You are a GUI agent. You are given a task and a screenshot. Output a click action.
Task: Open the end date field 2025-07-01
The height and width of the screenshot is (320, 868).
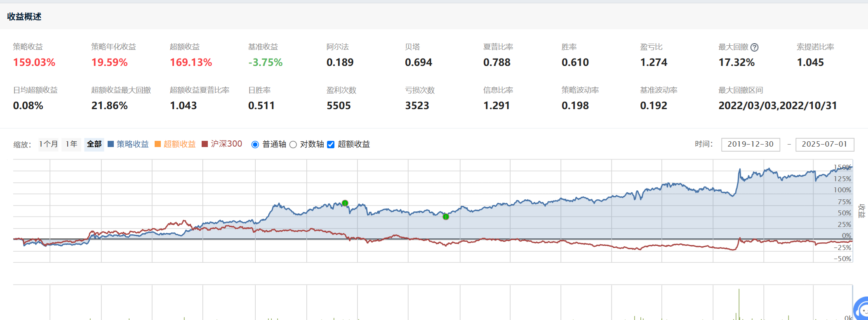pyautogui.click(x=824, y=145)
